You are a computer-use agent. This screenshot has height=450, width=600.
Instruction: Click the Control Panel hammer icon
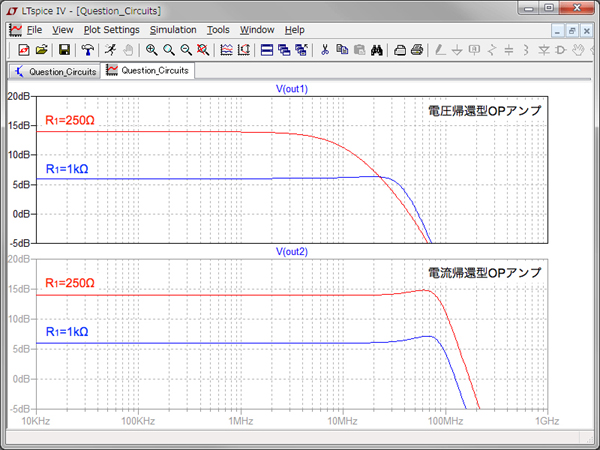(88, 49)
